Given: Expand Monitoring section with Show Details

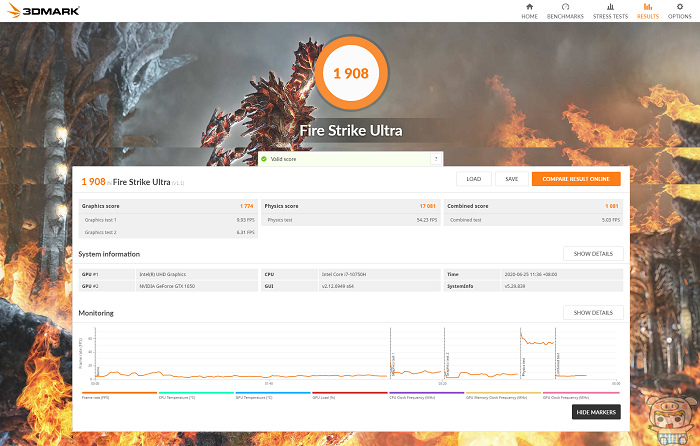Looking at the screenshot, I should click(593, 313).
